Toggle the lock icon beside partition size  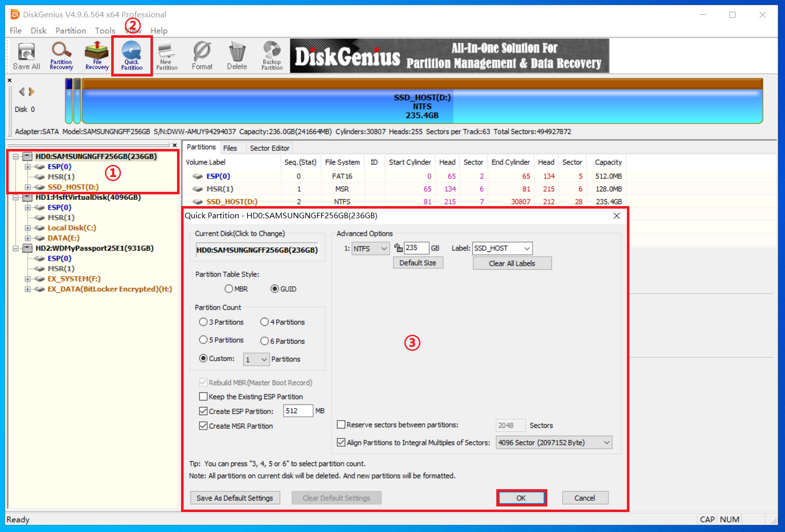click(398, 248)
